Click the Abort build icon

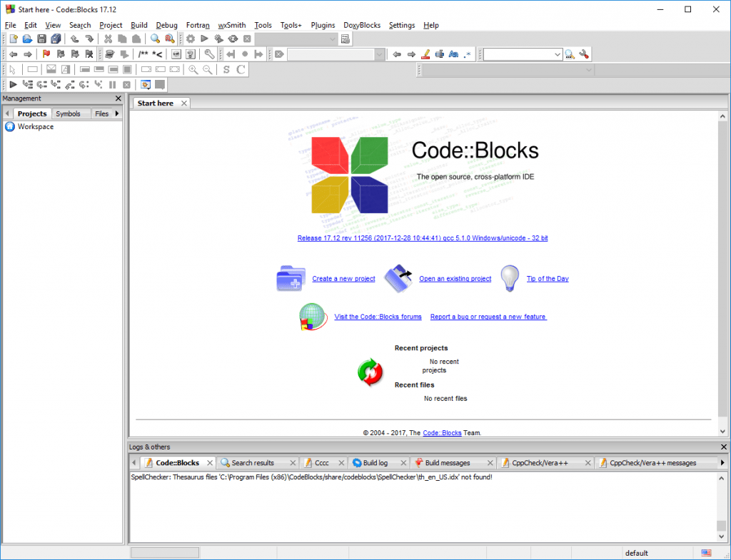(x=247, y=39)
